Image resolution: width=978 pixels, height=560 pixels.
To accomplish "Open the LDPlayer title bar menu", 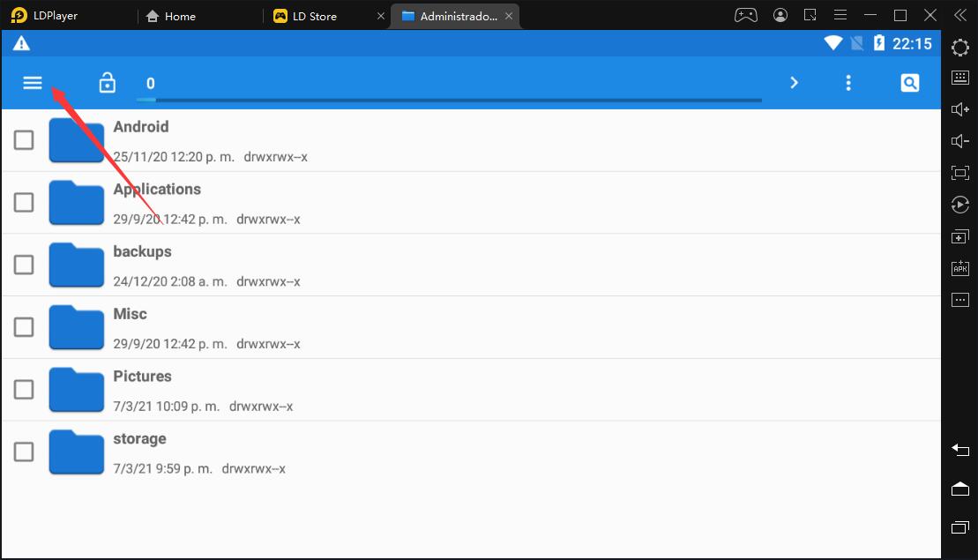I will pos(840,15).
